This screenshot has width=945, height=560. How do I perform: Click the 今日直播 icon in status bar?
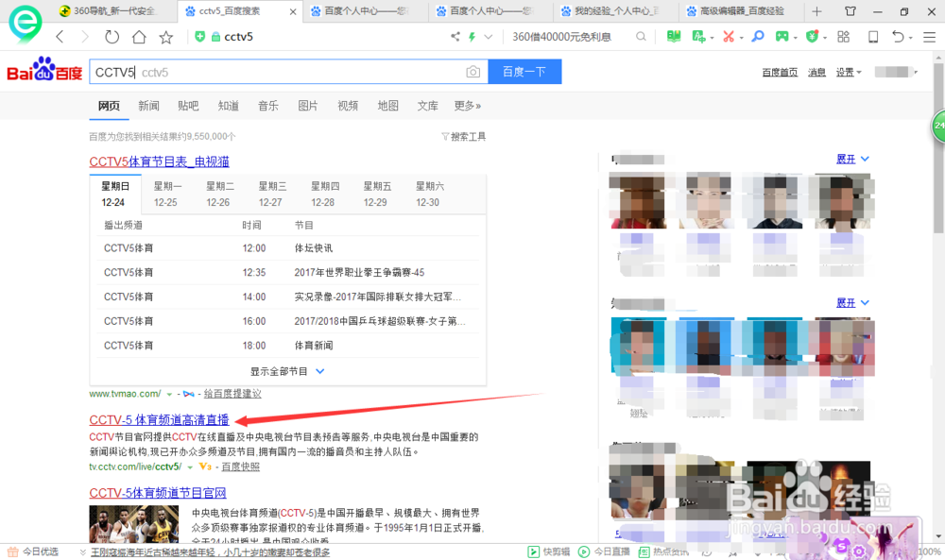point(583,552)
